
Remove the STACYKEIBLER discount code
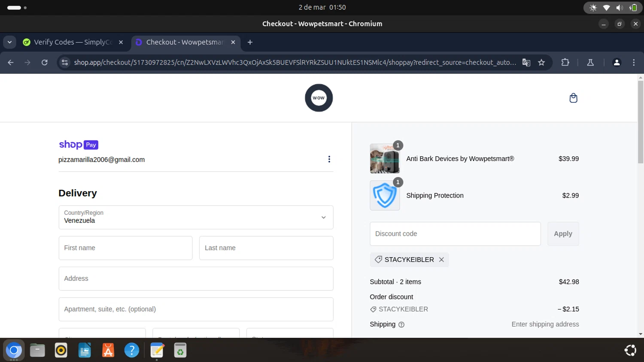tap(441, 260)
